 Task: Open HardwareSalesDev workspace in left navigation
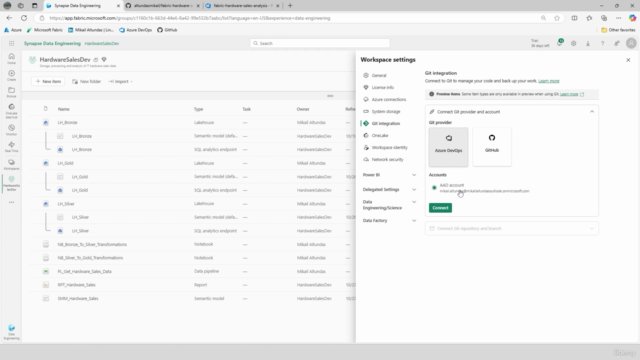[11, 183]
